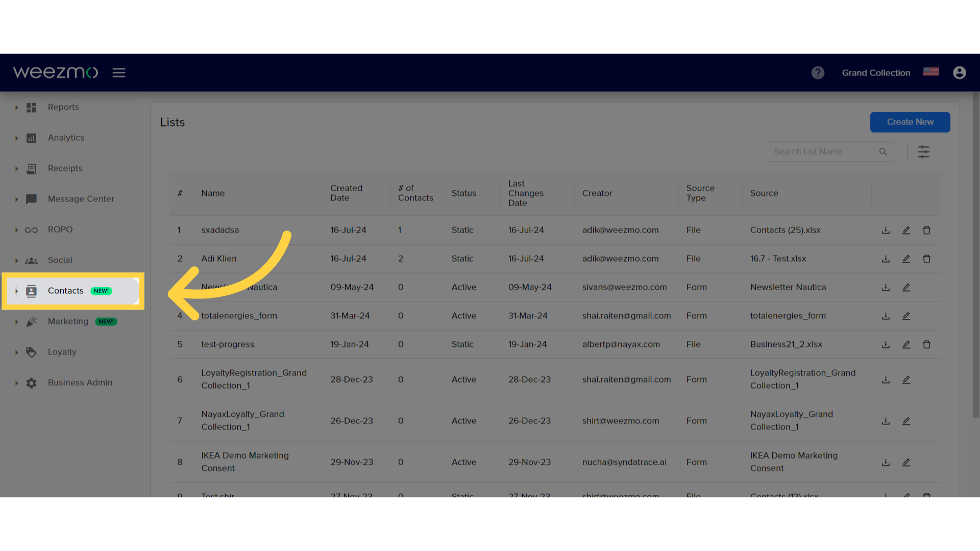This screenshot has height=551, width=980.
Task: Expand the ROPO arrow in the sidebar
Action: point(16,230)
